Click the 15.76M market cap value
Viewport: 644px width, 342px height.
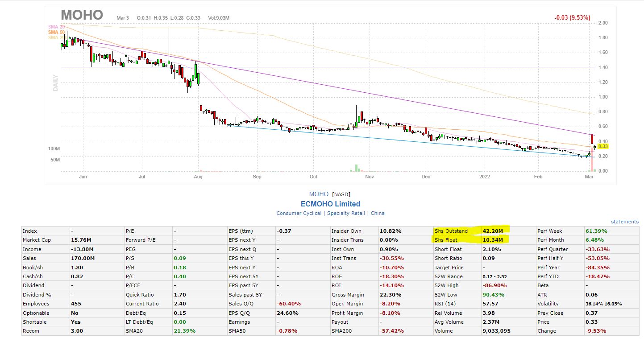pos(81,240)
